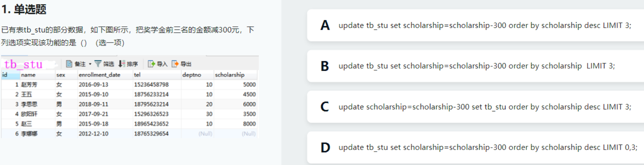Pick answer option C
The image size is (644, 165).
tap(325, 107)
